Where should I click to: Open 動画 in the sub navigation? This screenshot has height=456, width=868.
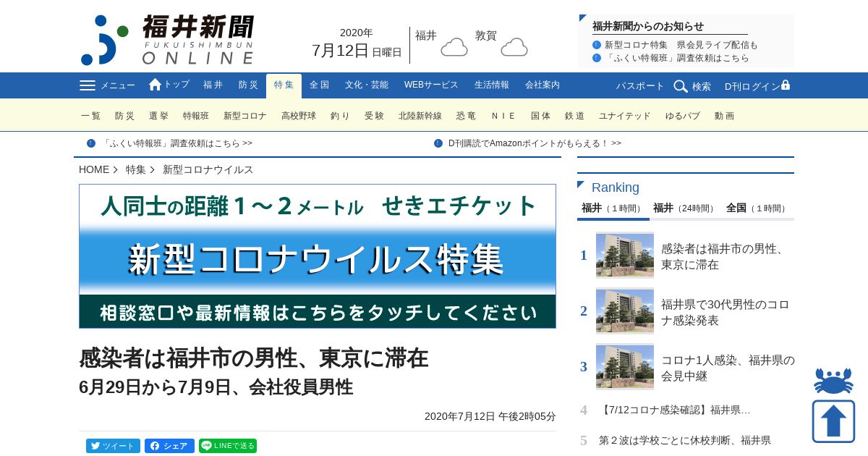pyautogui.click(x=724, y=116)
